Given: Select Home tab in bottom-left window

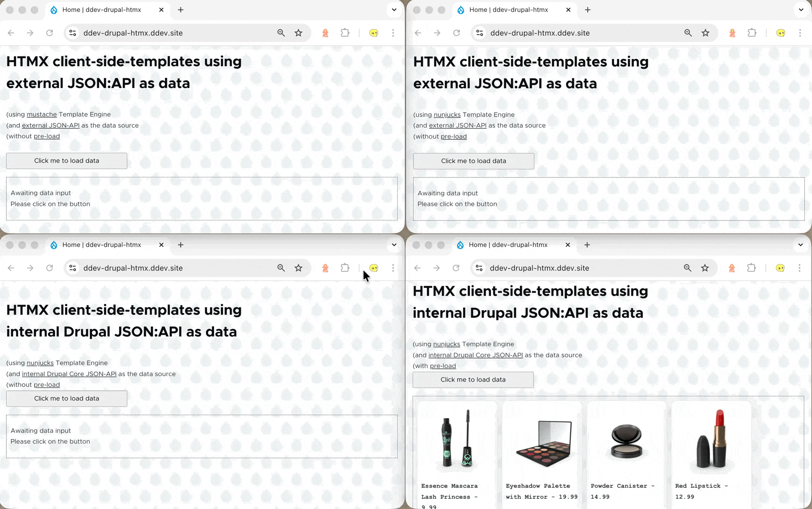Looking at the screenshot, I should point(101,245).
